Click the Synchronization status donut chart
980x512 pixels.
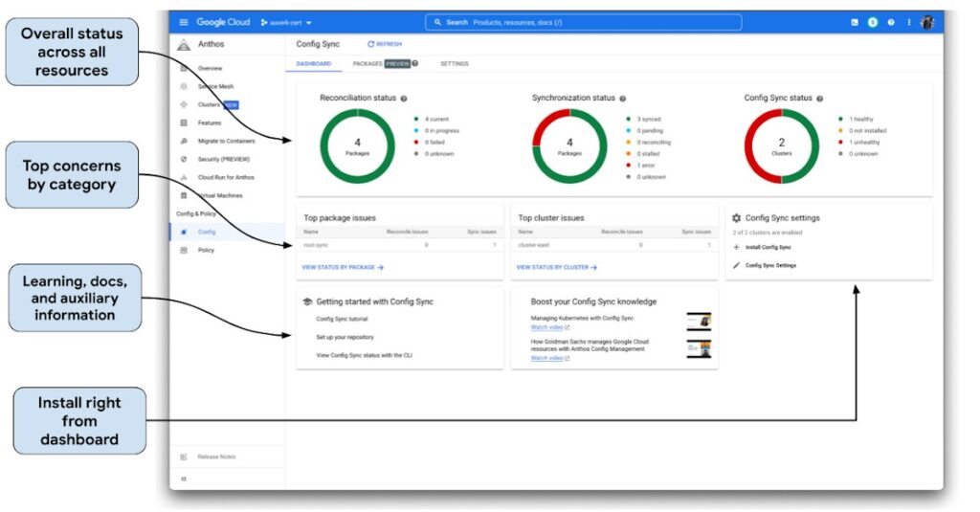click(569, 145)
